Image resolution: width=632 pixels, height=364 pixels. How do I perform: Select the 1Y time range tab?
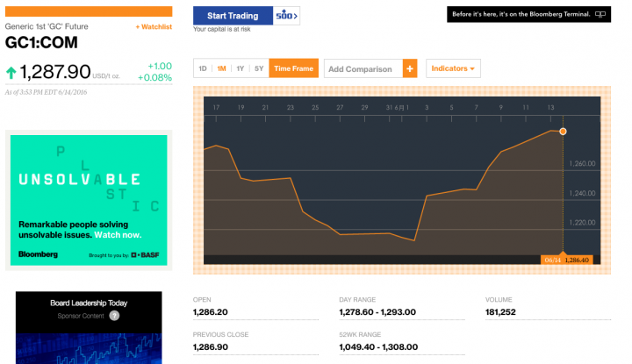(241, 68)
